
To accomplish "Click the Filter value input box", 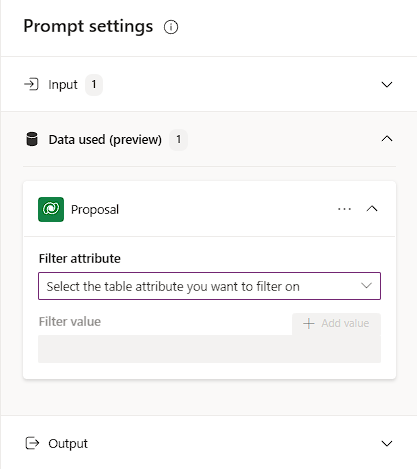I will [x=209, y=349].
